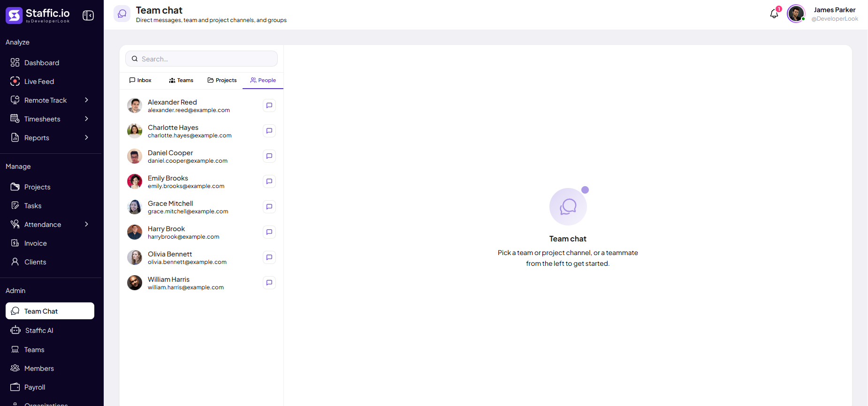Click the Invoice sidebar icon
Screen dimensions: 868x406
[15, 243]
